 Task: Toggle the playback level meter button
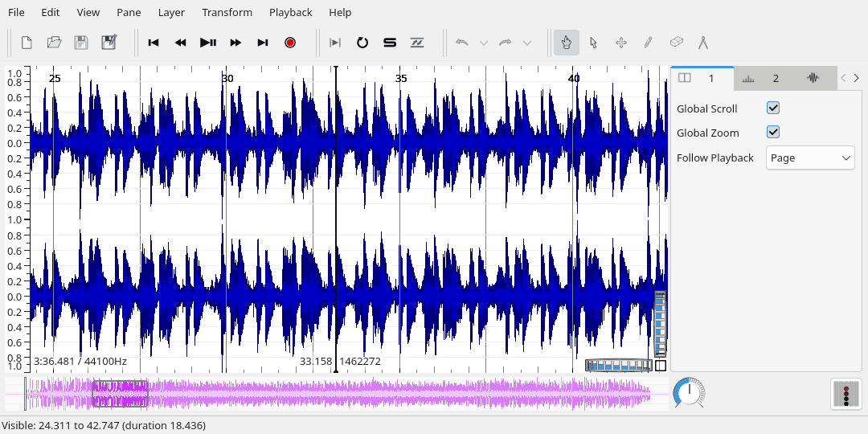click(845, 394)
